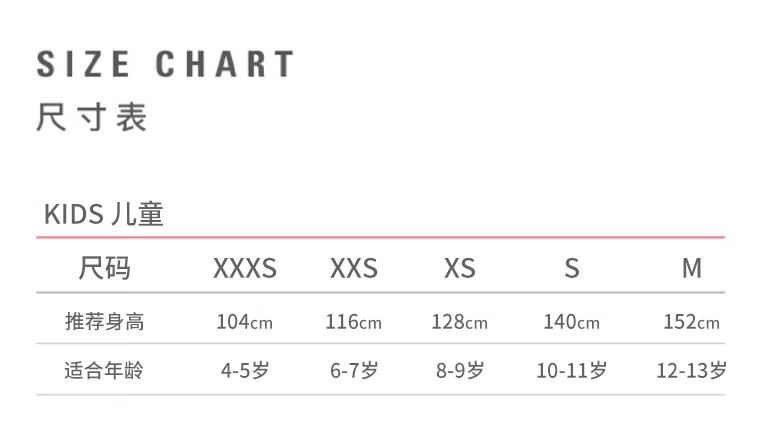The height and width of the screenshot is (448, 776).
Task: Select the 104cm height cell
Action: click(x=245, y=322)
